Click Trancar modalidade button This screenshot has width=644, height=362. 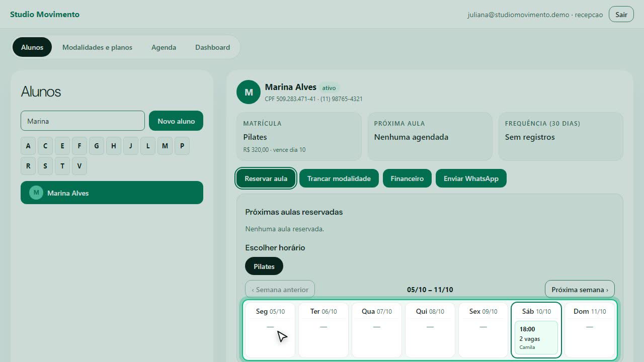tap(339, 178)
